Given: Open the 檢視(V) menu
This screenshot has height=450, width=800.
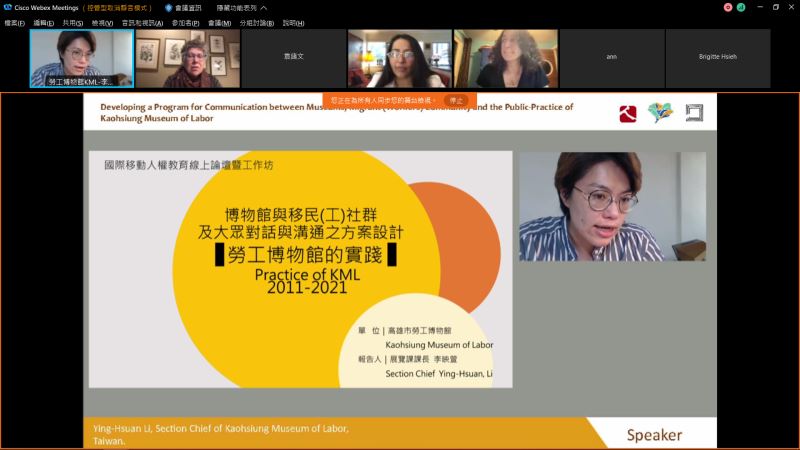Looking at the screenshot, I should [x=102, y=22].
